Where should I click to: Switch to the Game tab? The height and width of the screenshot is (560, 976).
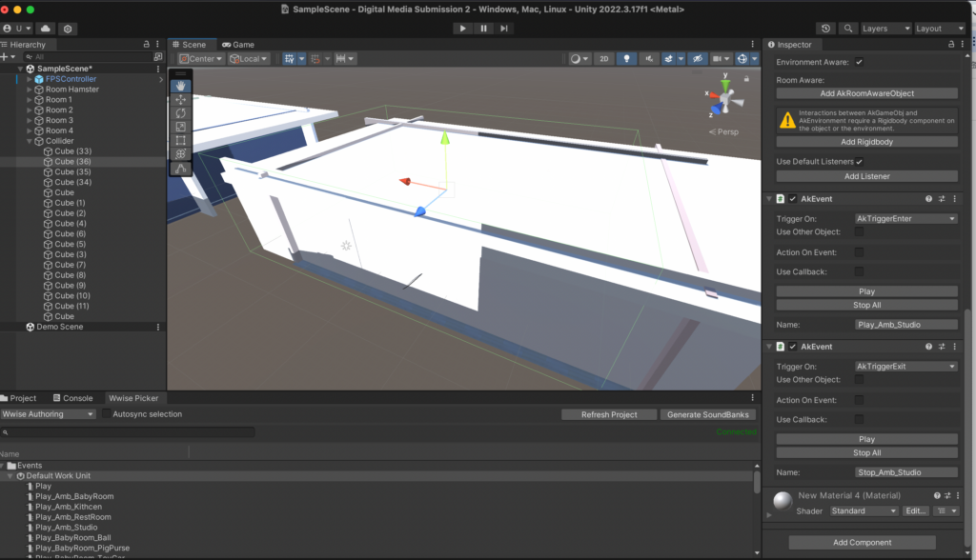click(x=237, y=45)
